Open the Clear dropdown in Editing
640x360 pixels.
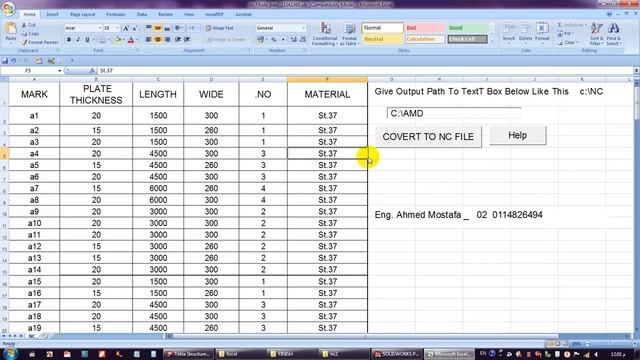pyautogui.click(x=568, y=42)
